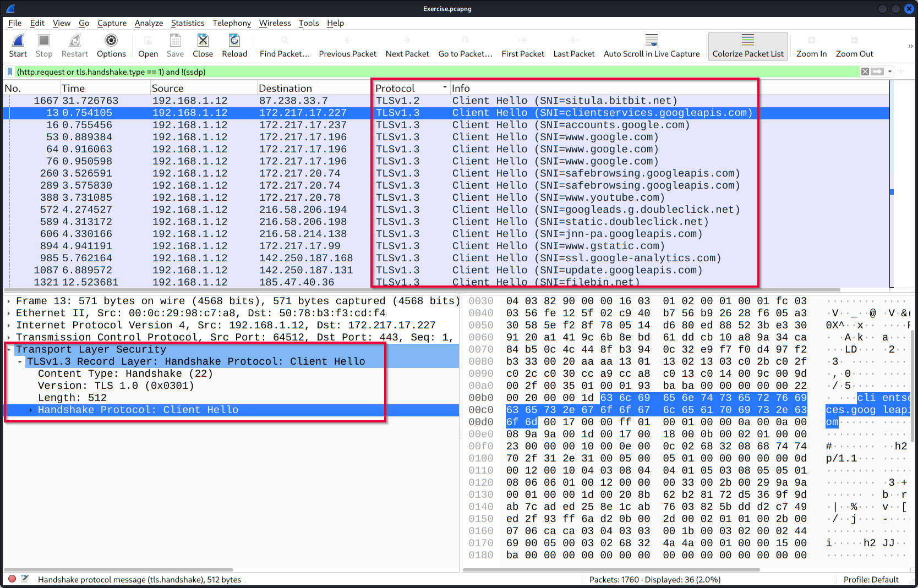This screenshot has width=918, height=588.
Task: Open display filter history dropdown
Action: 890,72
